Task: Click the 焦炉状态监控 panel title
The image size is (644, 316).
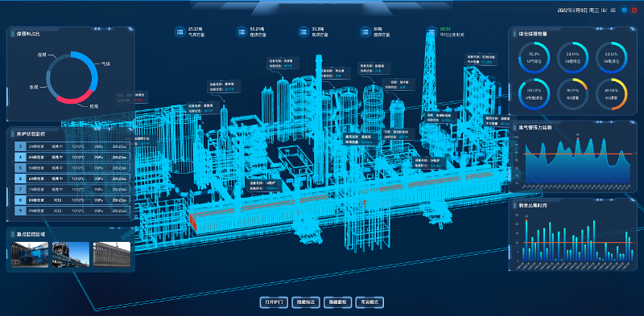Action: [x=31, y=133]
